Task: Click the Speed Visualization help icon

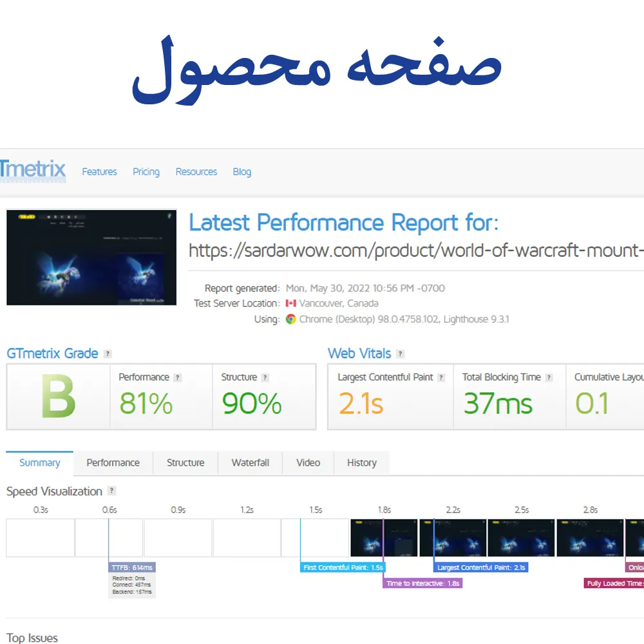Action: click(111, 491)
